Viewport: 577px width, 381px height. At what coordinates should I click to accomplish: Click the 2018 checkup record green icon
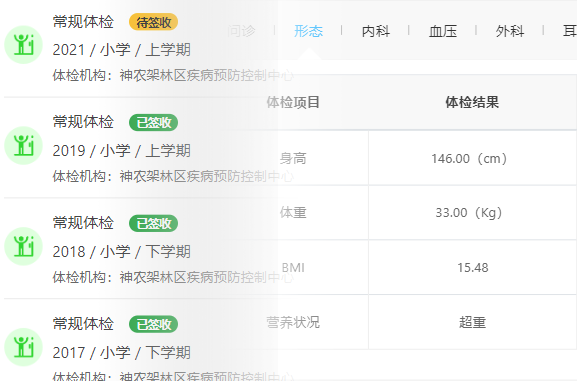[x=24, y=246]
